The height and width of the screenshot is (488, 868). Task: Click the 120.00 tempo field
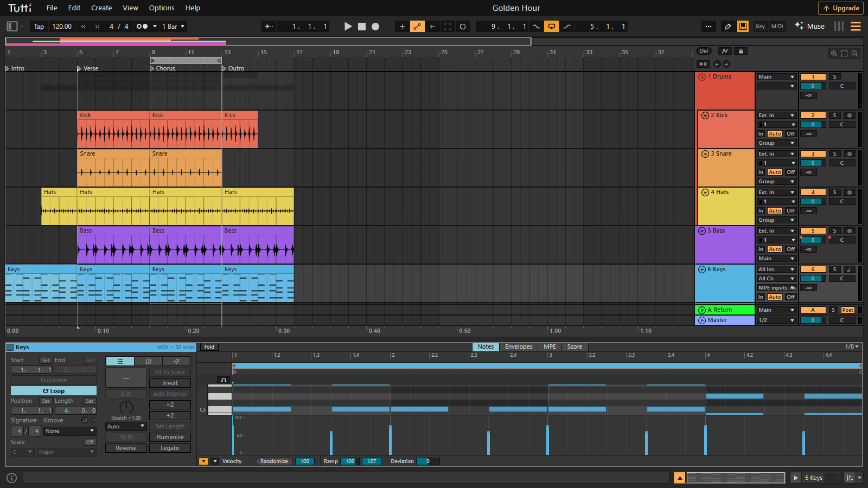point(62,26)
